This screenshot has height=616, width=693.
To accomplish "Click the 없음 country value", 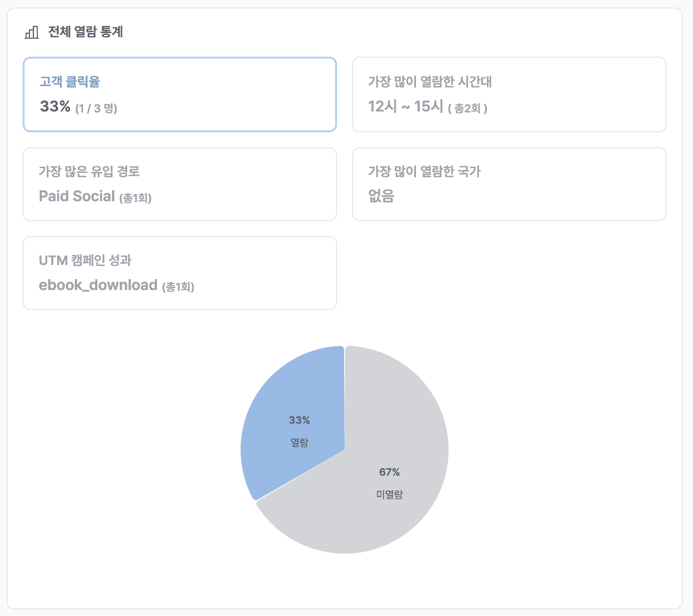I will [x=381, y=196].
